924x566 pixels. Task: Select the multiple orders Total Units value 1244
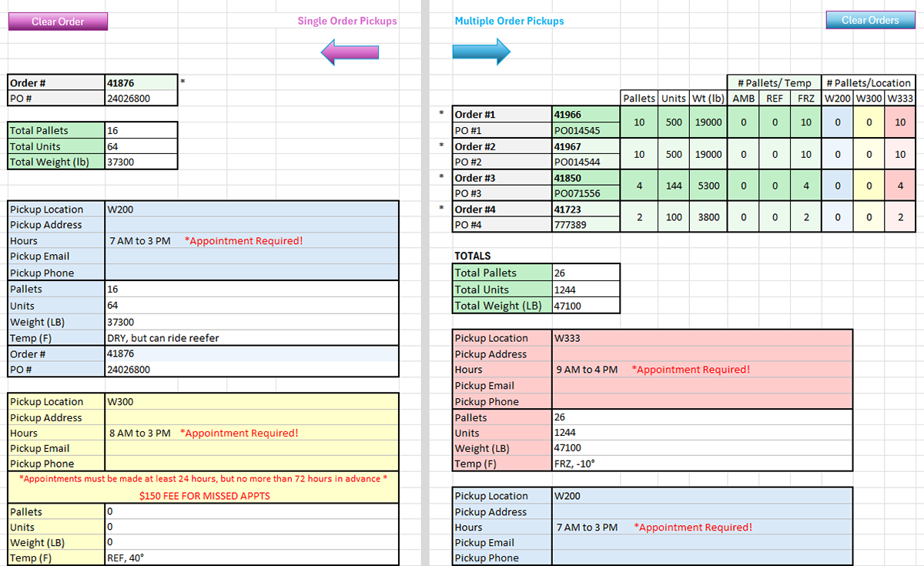click(x=586, y=290)
